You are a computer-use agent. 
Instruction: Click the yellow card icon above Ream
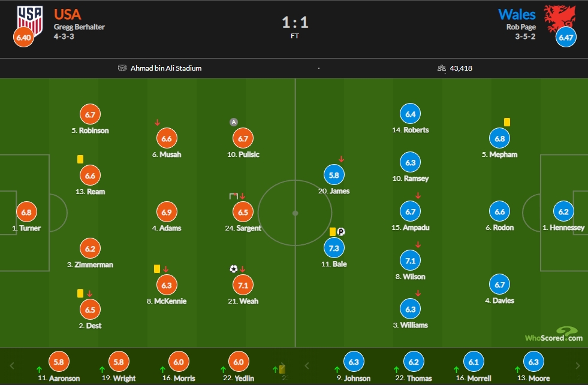pyautogui.click(x=80, y=159)
